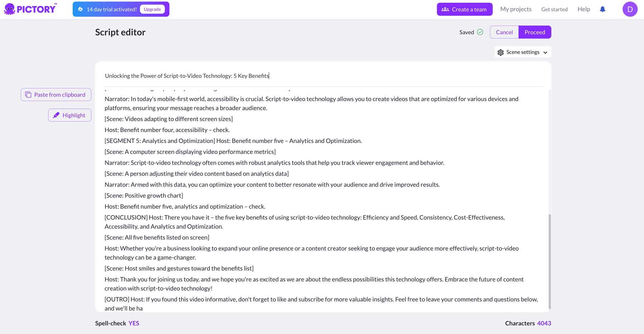Open the Get started page
644x334 pixels.
[554, 9]
